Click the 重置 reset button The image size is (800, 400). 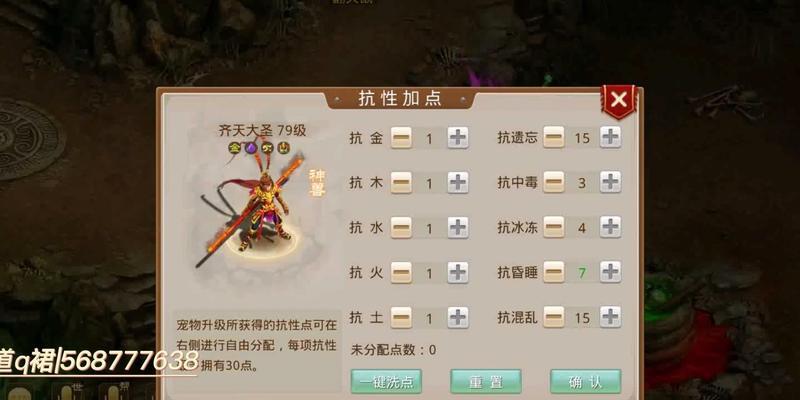[x=486, y=381]
